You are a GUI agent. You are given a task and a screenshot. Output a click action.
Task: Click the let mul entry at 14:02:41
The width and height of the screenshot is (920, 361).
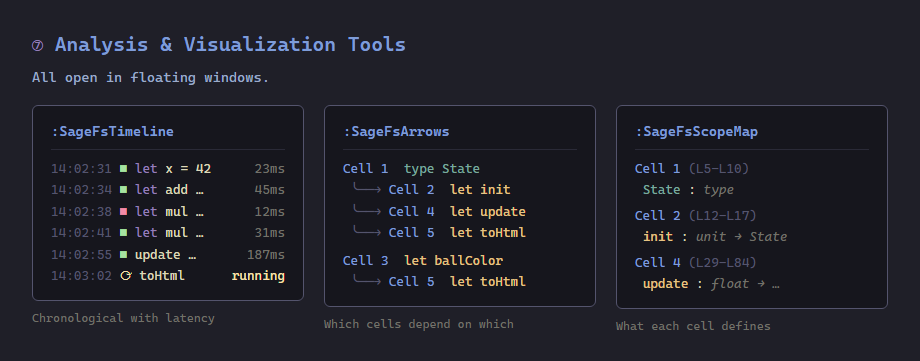tap(169, 233)
